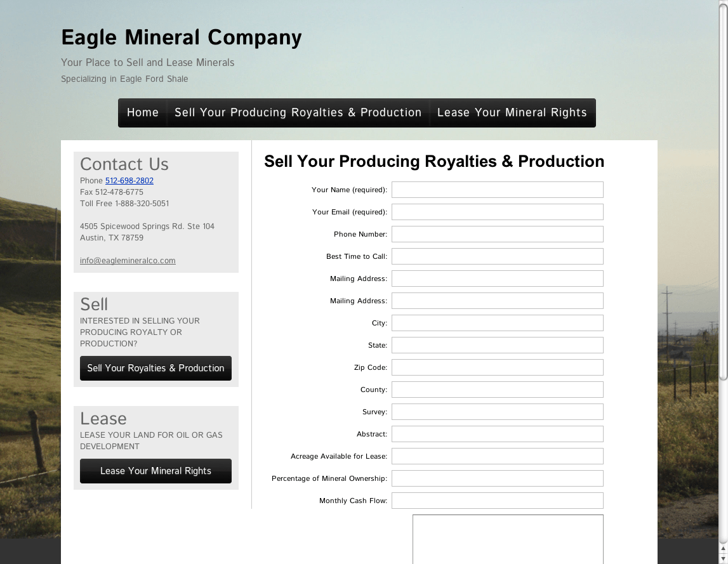Screen dimensions: 728x564
Task: Select the Lease Your Mineral Rights navigation tab
Action: [x=512, y=112]
